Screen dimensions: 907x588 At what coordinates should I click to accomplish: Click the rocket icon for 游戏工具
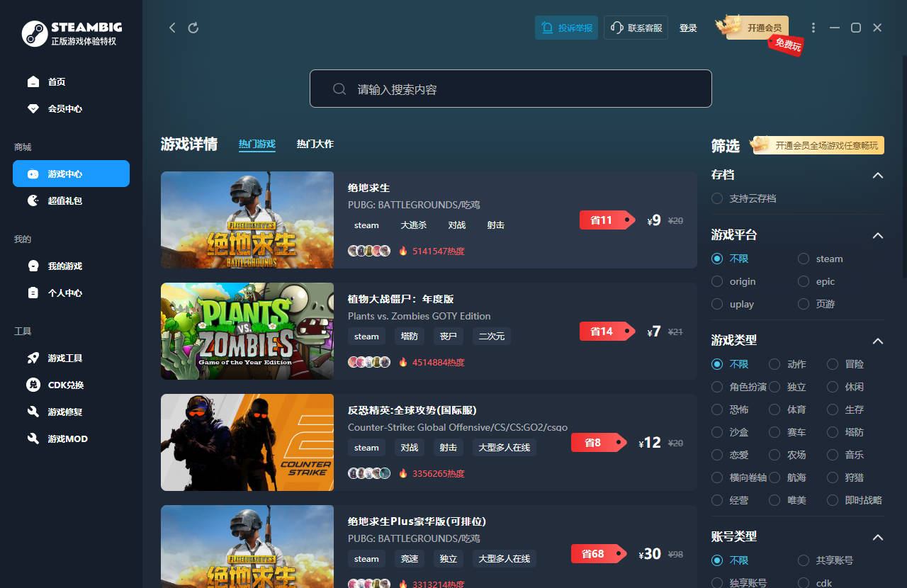pos(33,358)
